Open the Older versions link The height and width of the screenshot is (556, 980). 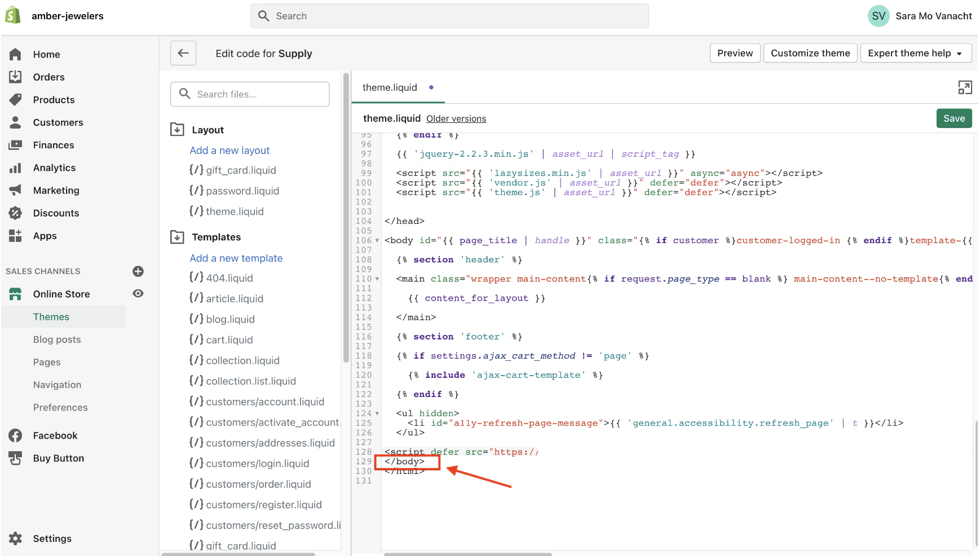456,118
